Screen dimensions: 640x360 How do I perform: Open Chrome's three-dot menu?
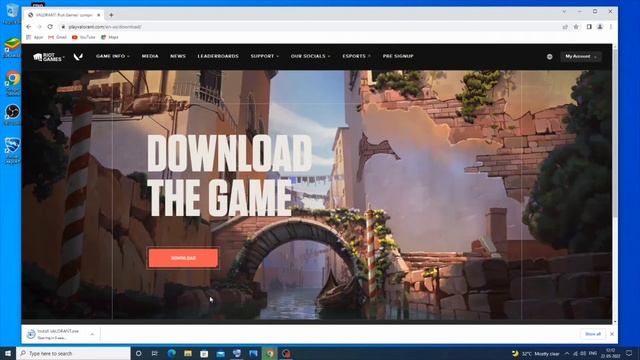(611, 27)
